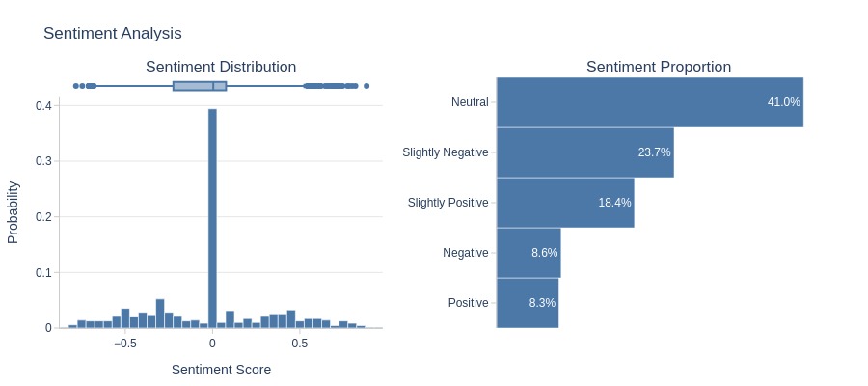Screen dimensions: 868x386
Task: Click the 0.5 tick on the score axis
Action: [x=300, y=344]
